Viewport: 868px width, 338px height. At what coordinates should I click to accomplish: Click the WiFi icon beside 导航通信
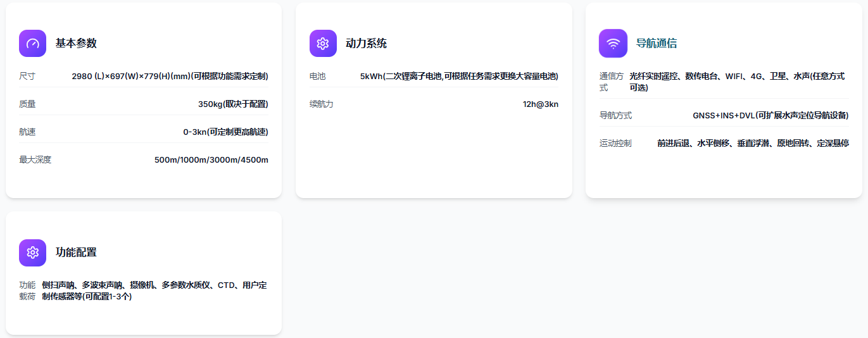point(613,44)
